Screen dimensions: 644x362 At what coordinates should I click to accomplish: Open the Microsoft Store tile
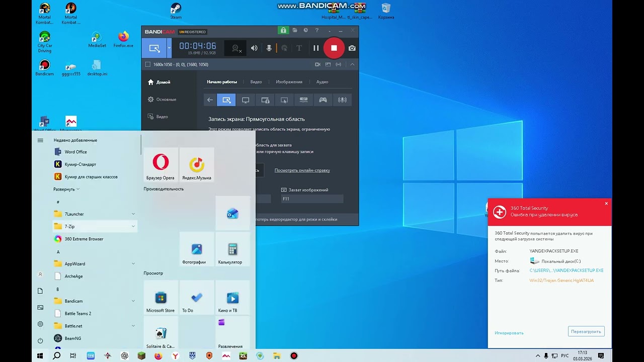[x=160, y=297]
